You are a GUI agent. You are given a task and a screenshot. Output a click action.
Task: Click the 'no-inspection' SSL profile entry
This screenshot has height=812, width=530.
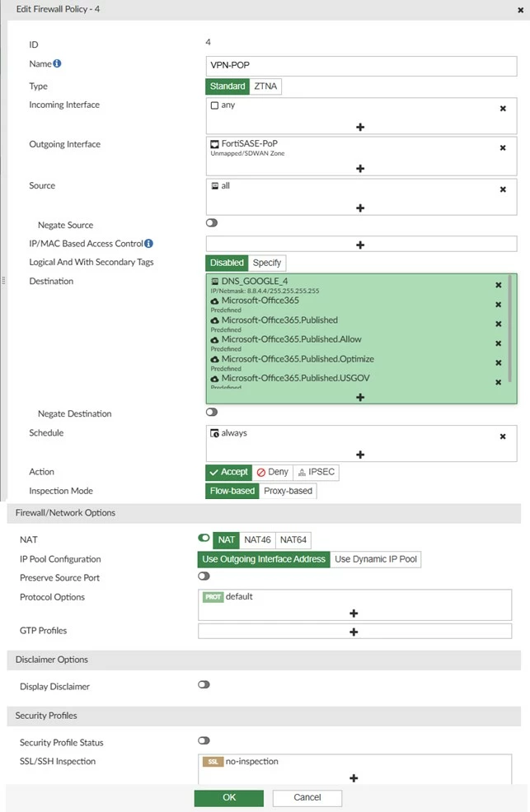241,761
